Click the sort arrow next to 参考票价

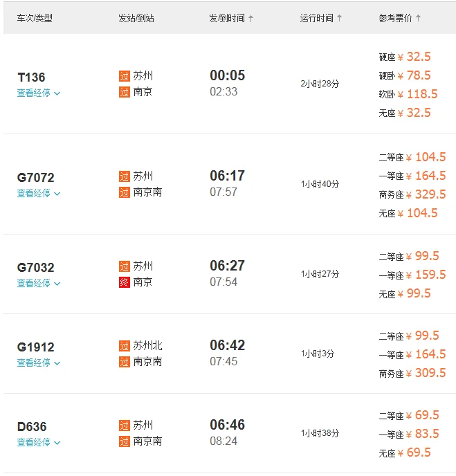coord(418,19)
